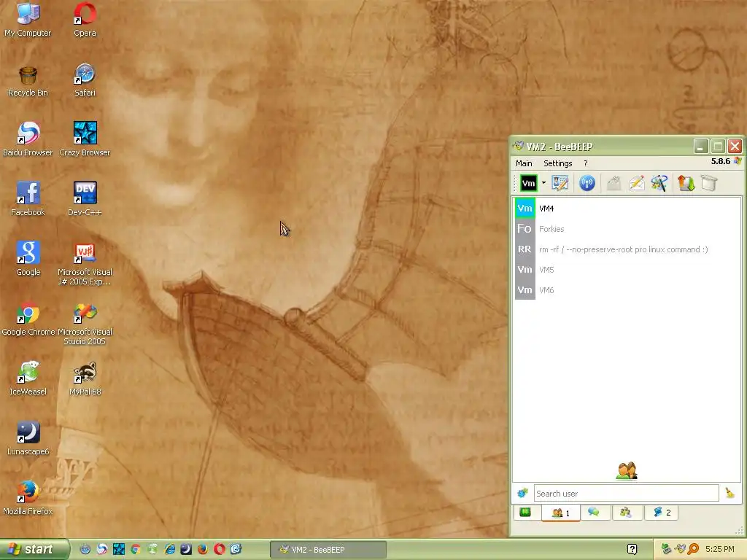The image size is (747, 560).
Task: Click the two people icon above the search bar
Action: tap(627, 470)
